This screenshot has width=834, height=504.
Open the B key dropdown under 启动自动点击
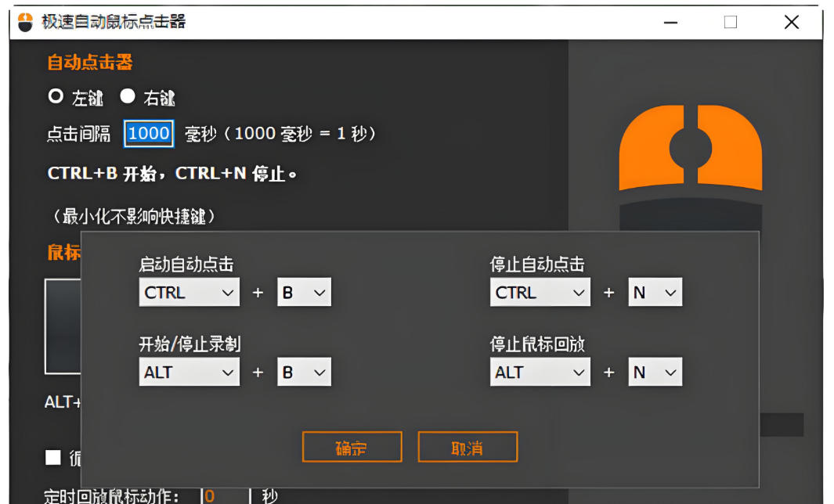[x=304, y=292]
